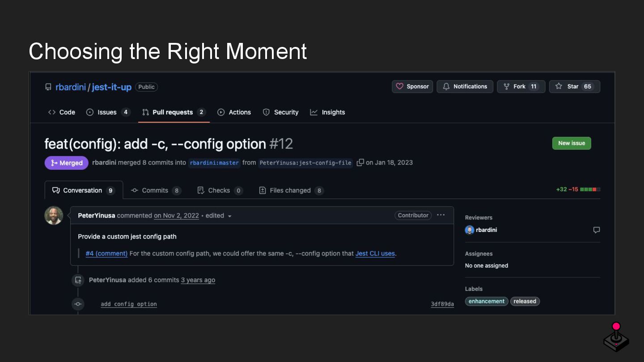Open PeterYinusa link beside 'added 6 commits'
This screenshot has height=362, width=644.
click(107, 280)
